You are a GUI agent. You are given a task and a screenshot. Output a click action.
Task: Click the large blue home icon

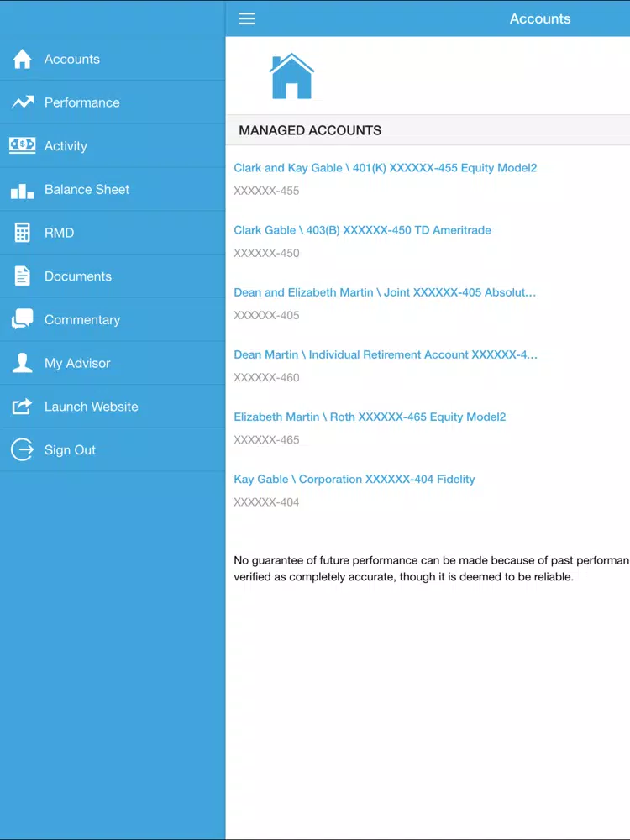[x=291, y=76]
